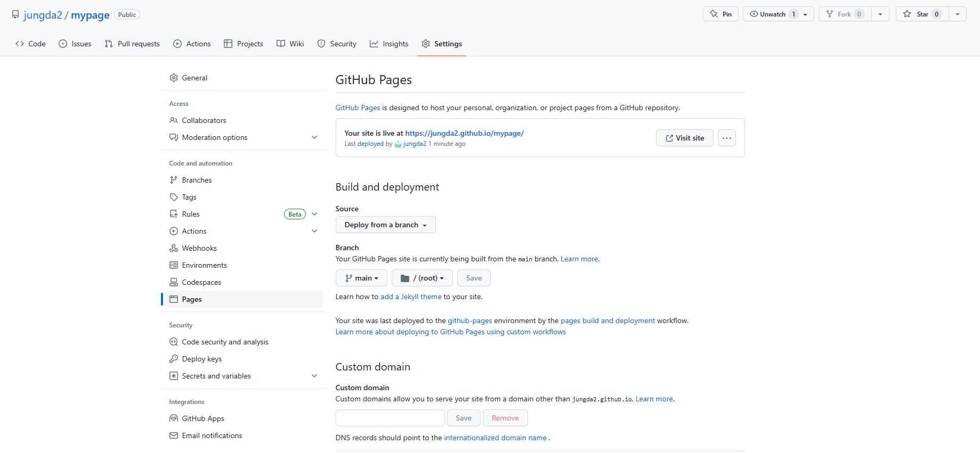Click Save next to the branch folder selector
The width and height of the screenshot is (980, 453).
[474, 278]
